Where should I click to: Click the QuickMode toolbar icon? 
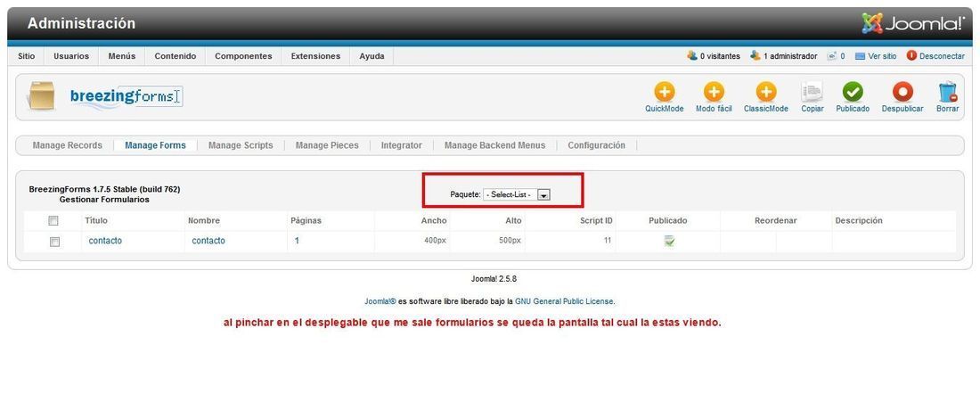click(665, 92)
